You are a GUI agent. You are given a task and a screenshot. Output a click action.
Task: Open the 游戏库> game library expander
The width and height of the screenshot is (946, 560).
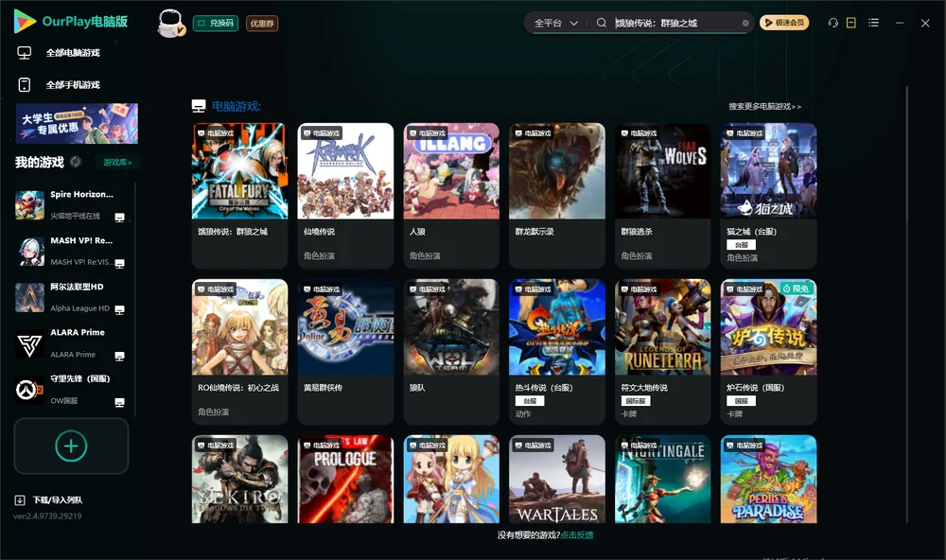[117, 163]
